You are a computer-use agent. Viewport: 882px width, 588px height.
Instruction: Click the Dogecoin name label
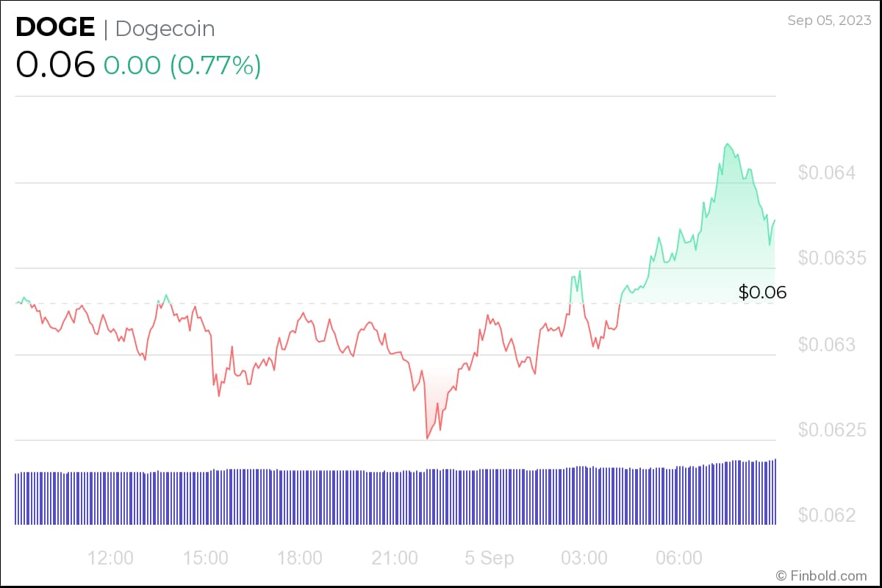click(x=165, y=29)
